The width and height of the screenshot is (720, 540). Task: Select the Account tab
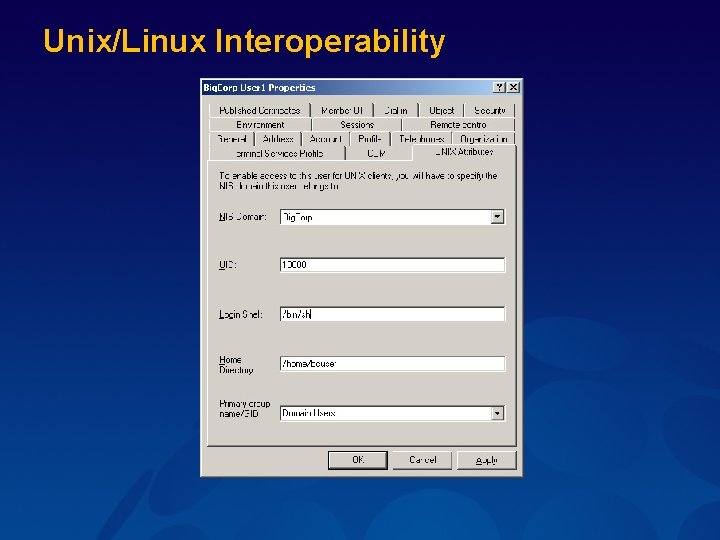pos(326,139)
